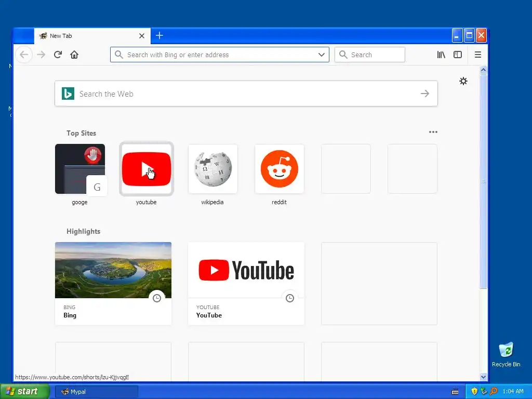The width and height of the screenshot is (532, 399).
Task: Open the Recycle Bin desktop icon
Action: click(506, 354)
